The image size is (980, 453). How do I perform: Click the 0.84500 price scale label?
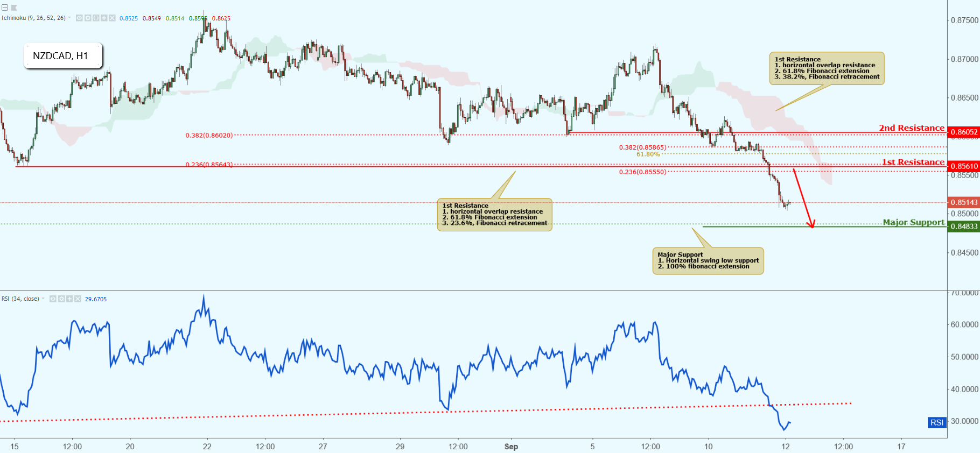click(965, 252)
